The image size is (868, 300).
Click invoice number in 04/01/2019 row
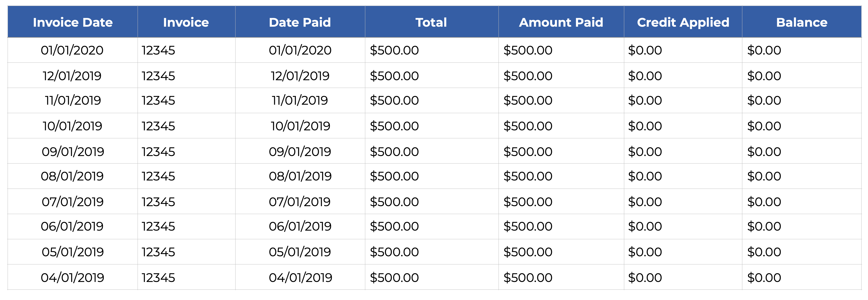point(158,278)
